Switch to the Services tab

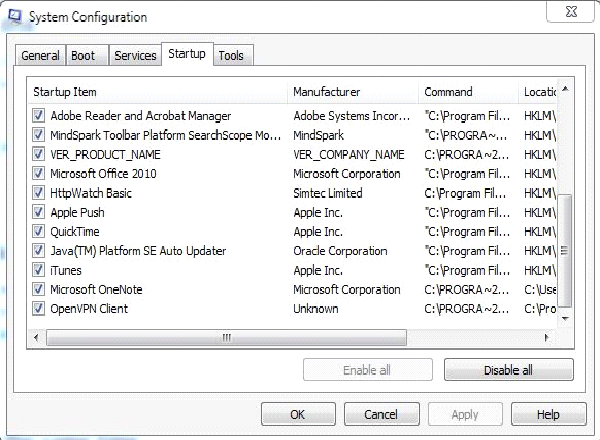click(135, 55)
